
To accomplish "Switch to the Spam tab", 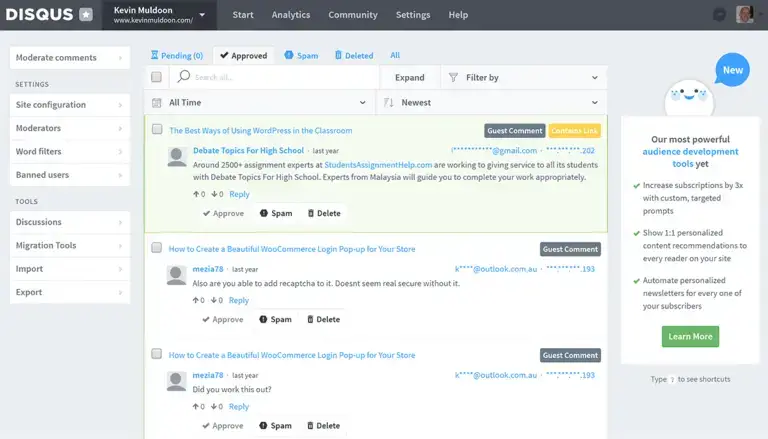I will click(301, 55).
